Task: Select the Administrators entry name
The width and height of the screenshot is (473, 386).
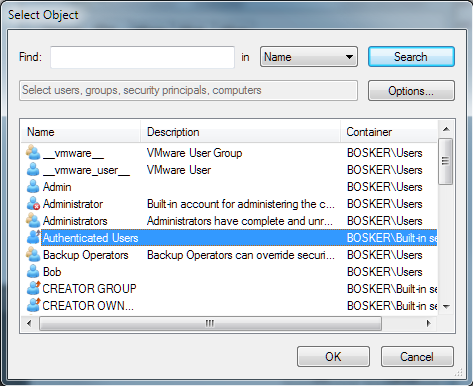Action: point(75,221)
